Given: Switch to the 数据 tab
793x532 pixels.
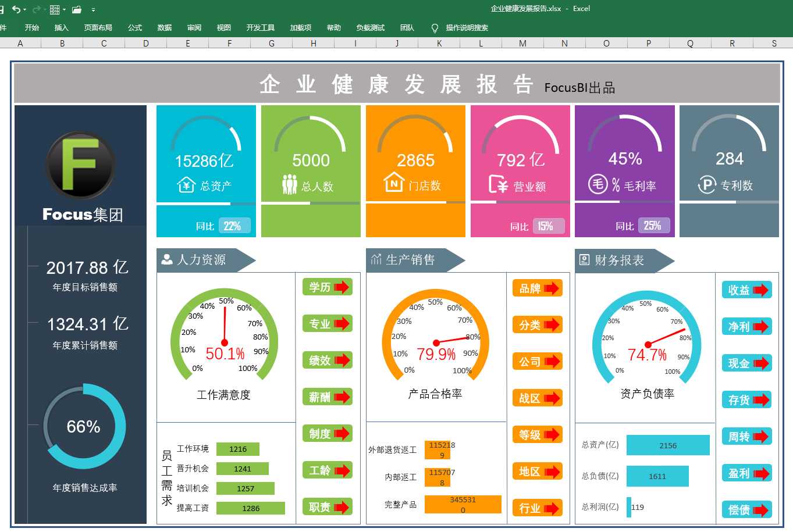Looking at the screenshot, I should (x=165, y=27).
